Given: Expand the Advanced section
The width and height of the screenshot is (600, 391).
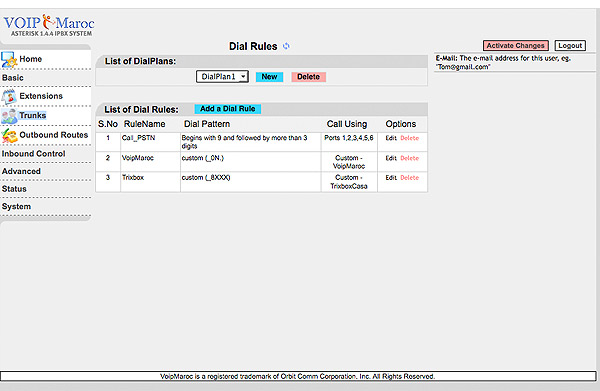Looking at the screenshot, I should pos(21,171).
